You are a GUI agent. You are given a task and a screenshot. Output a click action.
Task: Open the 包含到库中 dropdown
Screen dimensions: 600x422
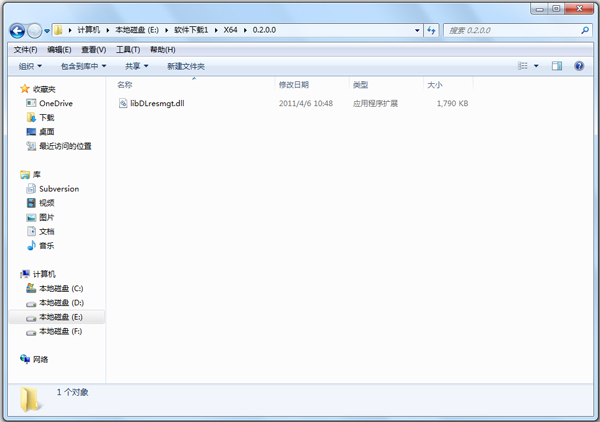(89, 66)
